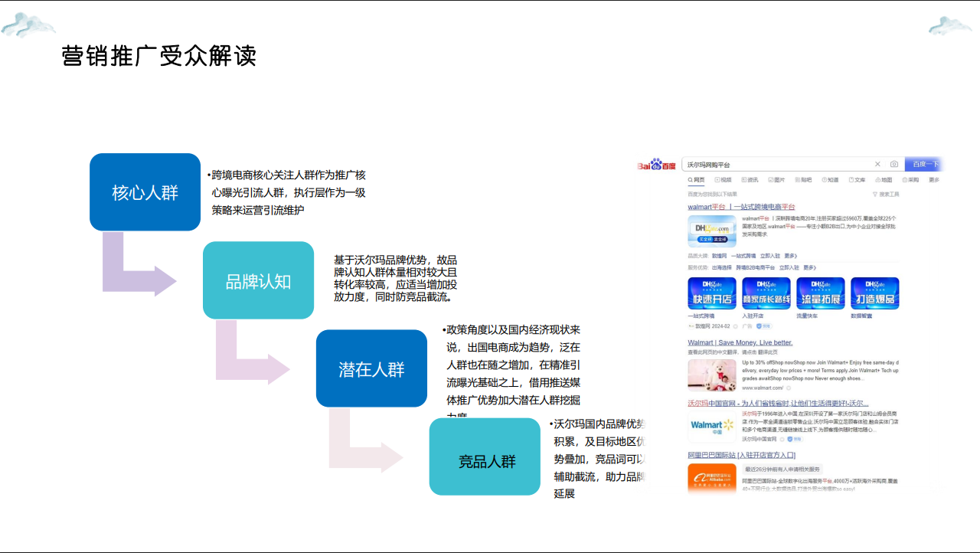Switch to the 文库 tab
The width and height of the screenshot is (980, 553).
[x=857, y=180]
